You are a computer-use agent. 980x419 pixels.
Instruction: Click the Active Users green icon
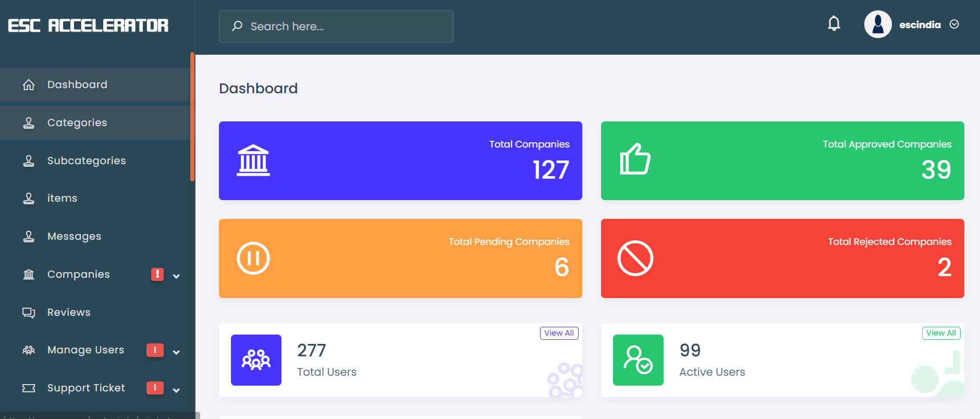click(x=638, y=360)
